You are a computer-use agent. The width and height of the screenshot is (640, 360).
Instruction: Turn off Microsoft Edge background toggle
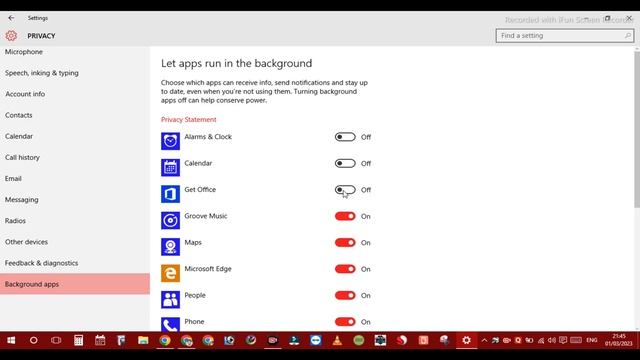point(345,269)
